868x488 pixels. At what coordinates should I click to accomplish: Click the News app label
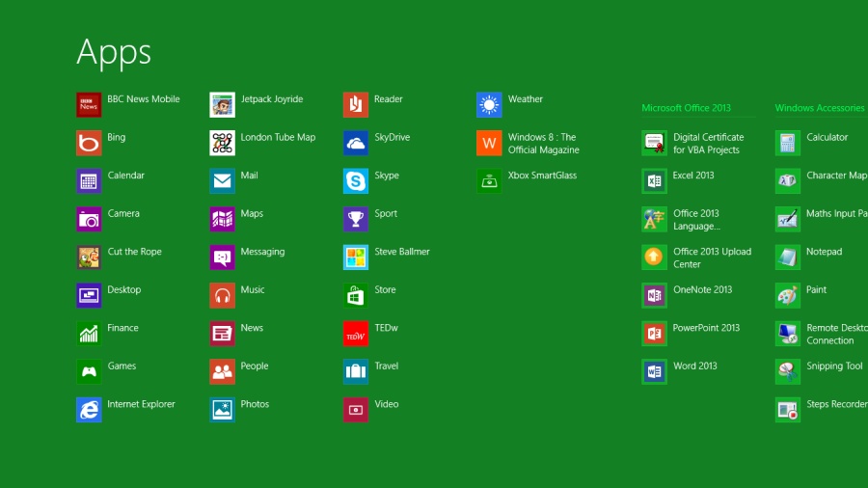[x=252, y=328]
